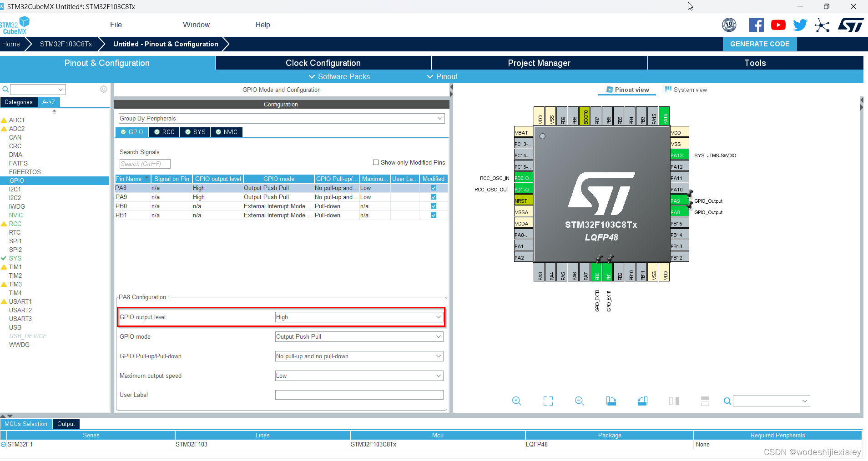
Task: Open the NVIC configuration tab
Action: point(226,132)
